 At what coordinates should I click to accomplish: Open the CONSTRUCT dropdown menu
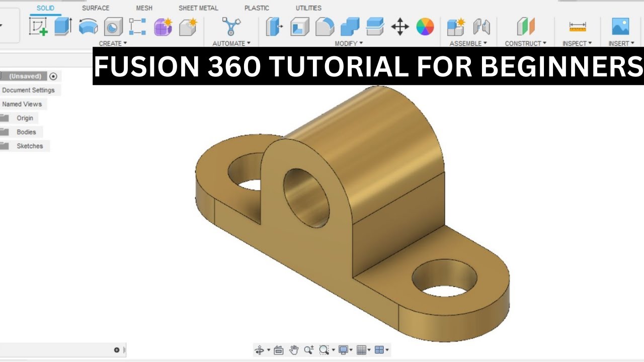[526, 44]
